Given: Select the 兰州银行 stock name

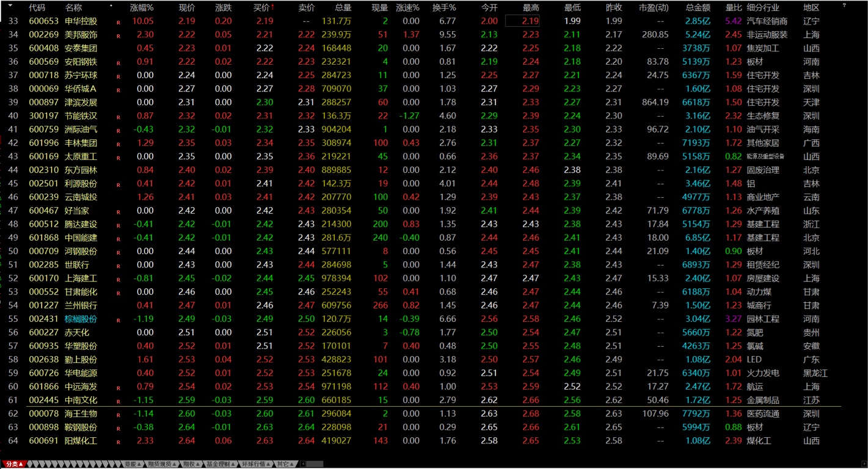Looking at the screenshot, I should pyautogui.click(x=81, y=305).
